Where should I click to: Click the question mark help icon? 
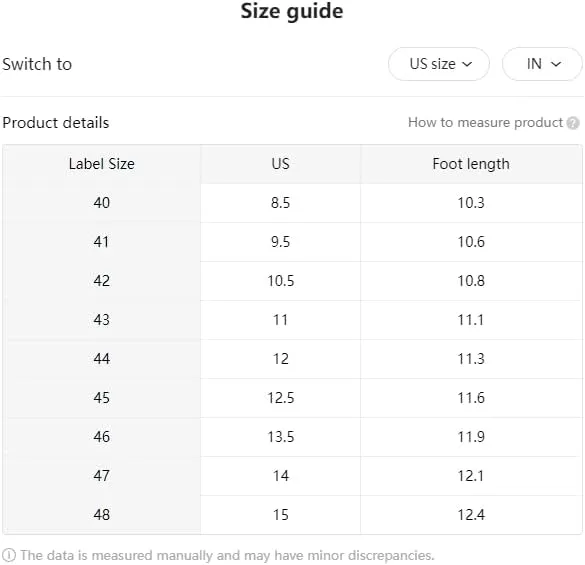click(573, 123)
